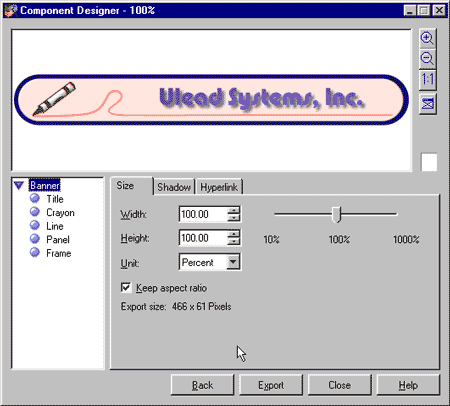
Task: Click the 1000% slider label
Action: pyautogui.click(x=406, y=239)
